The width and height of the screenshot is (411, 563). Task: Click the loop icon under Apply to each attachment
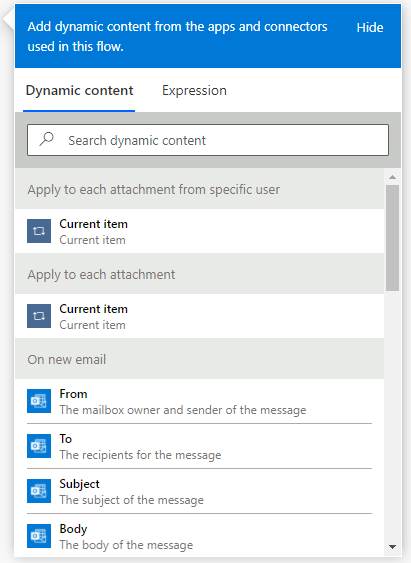[x=39, y=316]
